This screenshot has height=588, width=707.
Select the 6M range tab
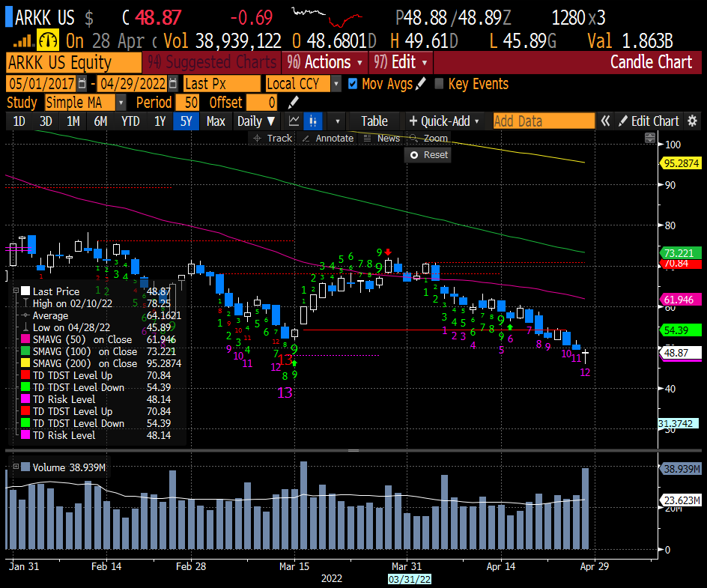100,121
